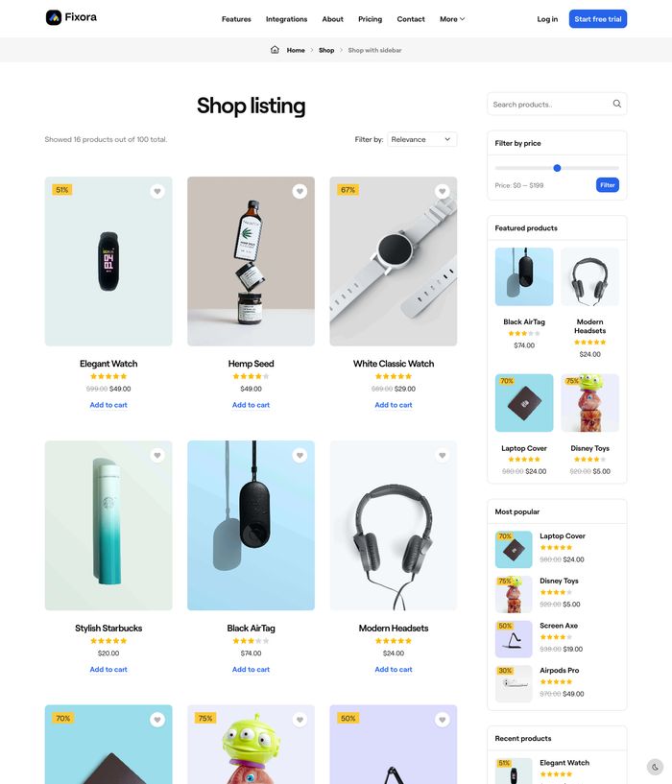Viewport: 672px width, 784px height.
Task: Click heart icon on Black AirTag card
Action: (300, 456)
